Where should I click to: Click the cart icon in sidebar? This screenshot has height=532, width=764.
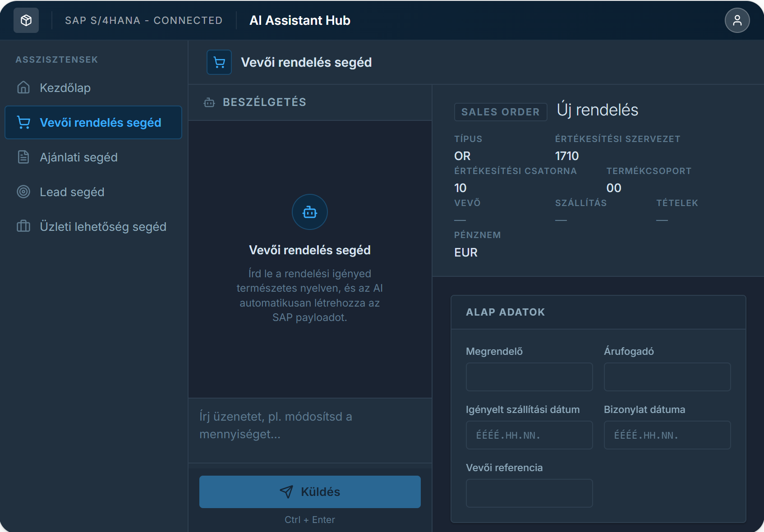pos(23,122)
